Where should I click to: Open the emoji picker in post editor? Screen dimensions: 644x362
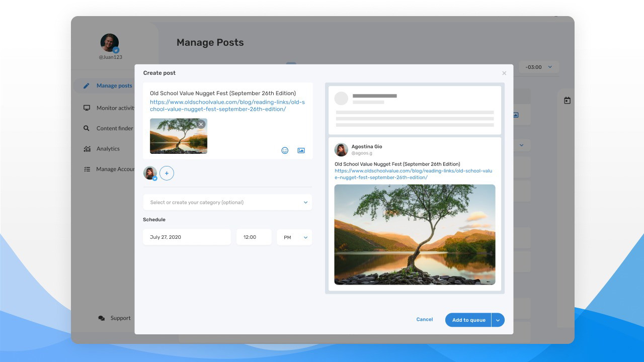pos(285,150)
